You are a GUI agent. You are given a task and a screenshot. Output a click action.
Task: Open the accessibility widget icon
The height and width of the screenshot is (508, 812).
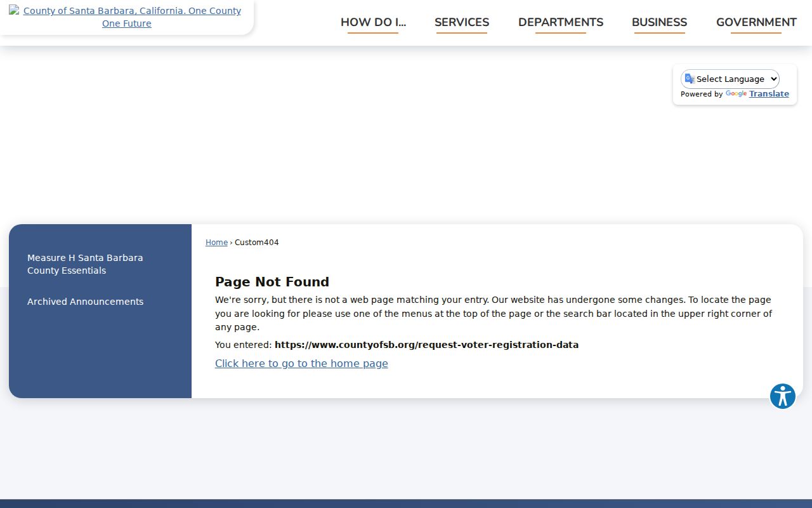[x=783, y=396]
